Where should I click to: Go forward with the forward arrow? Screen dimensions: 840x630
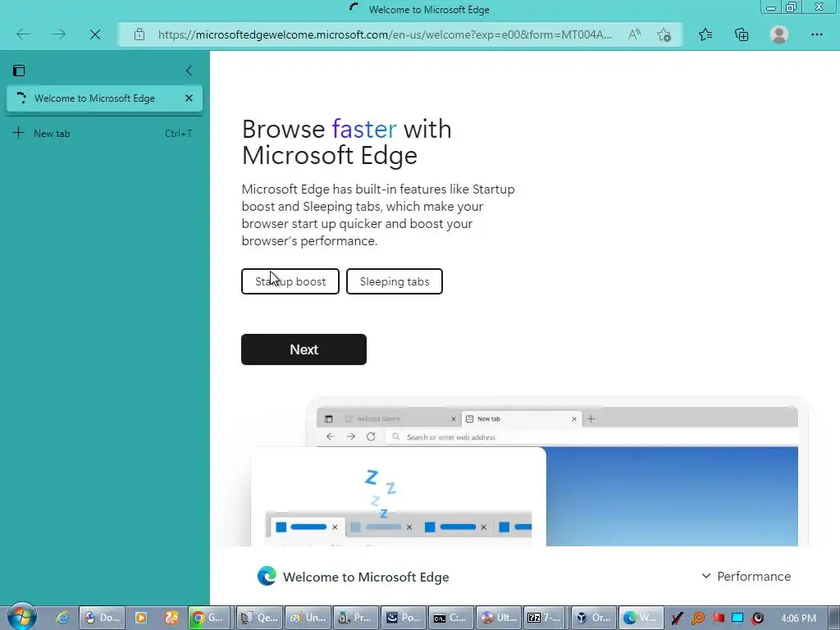tap(59, 34)
